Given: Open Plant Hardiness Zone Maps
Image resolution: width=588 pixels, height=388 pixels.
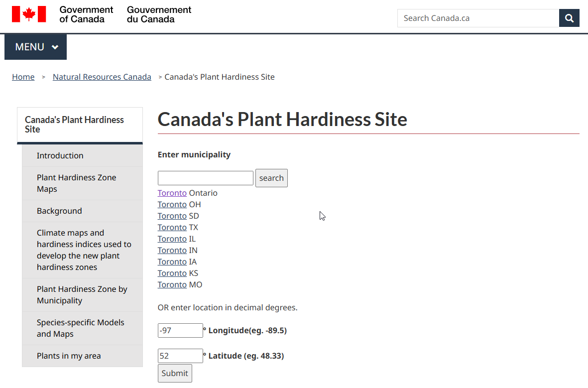Looking at the screenshot, I should 82,183.
